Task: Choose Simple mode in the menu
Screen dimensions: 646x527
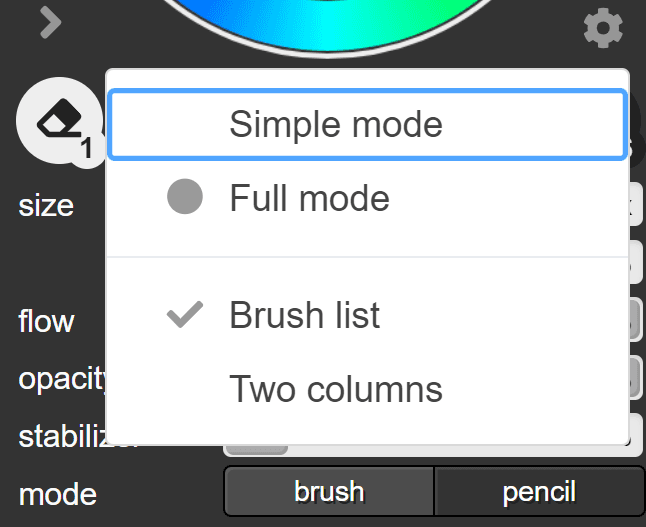Action: 336,124
